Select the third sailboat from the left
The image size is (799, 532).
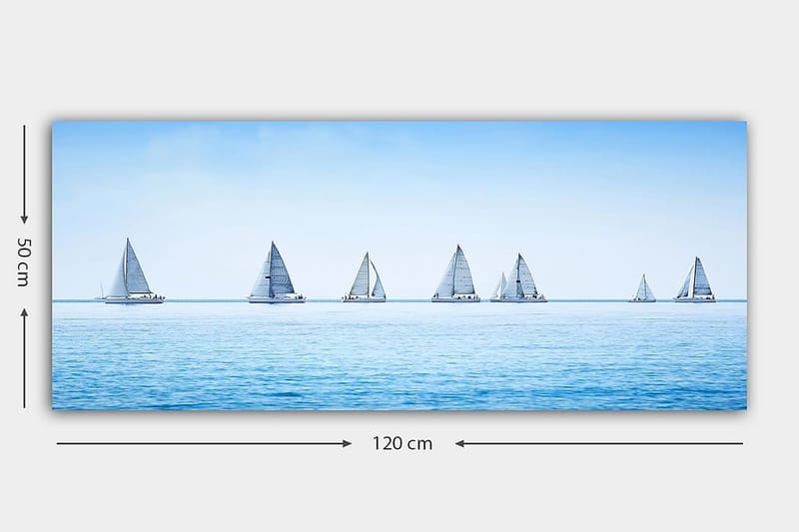[x=365, y=279]
